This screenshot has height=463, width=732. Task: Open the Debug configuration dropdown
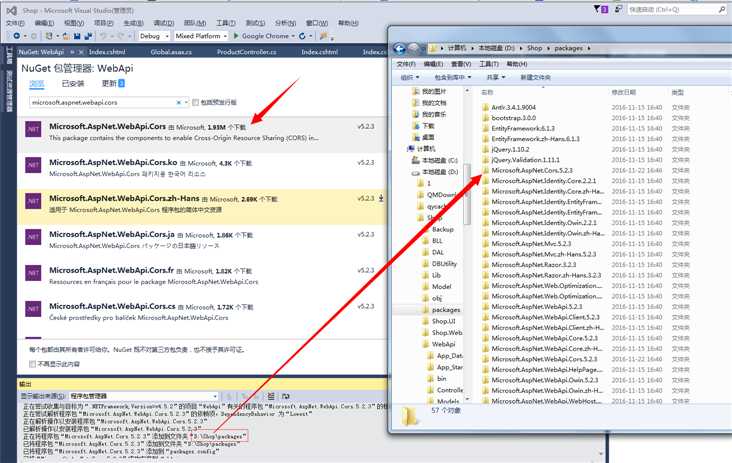(154, 36)
